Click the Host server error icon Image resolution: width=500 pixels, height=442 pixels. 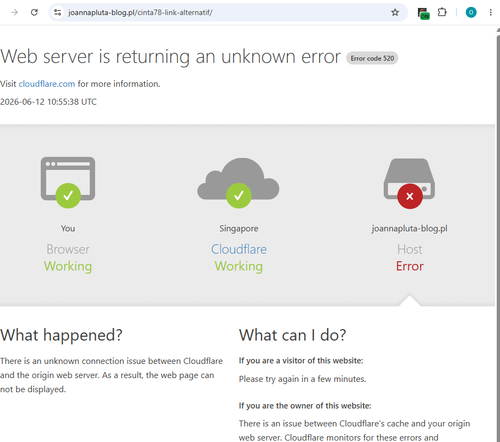click(409, 183)
